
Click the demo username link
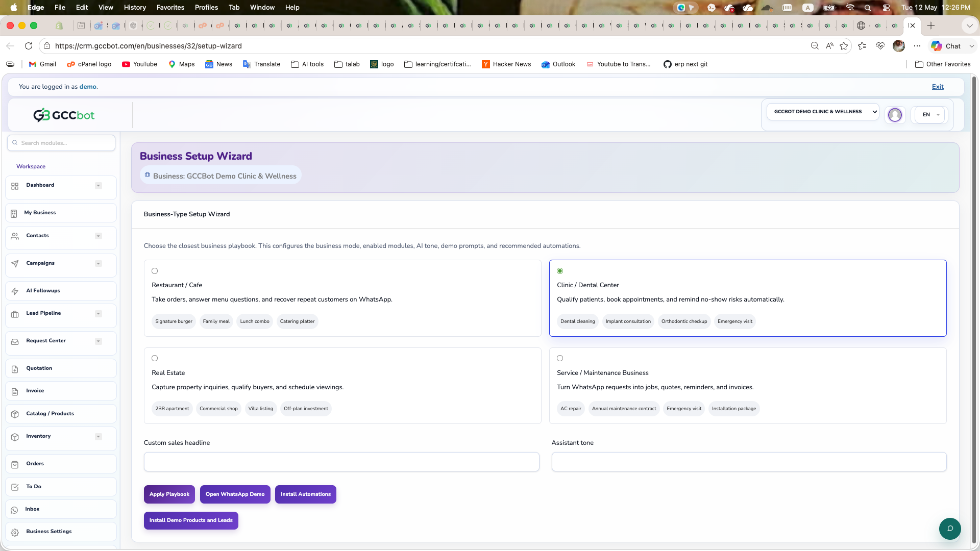(x=88, y=87)
